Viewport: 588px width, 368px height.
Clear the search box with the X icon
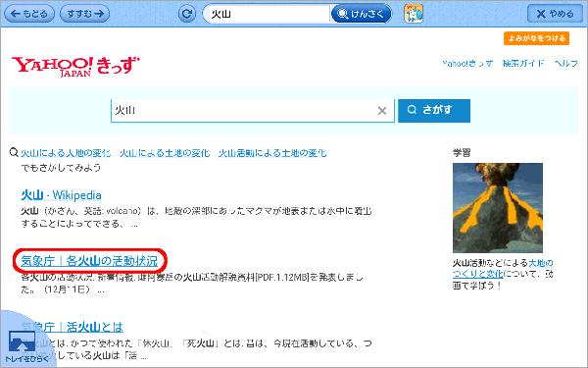pos(382,110)
